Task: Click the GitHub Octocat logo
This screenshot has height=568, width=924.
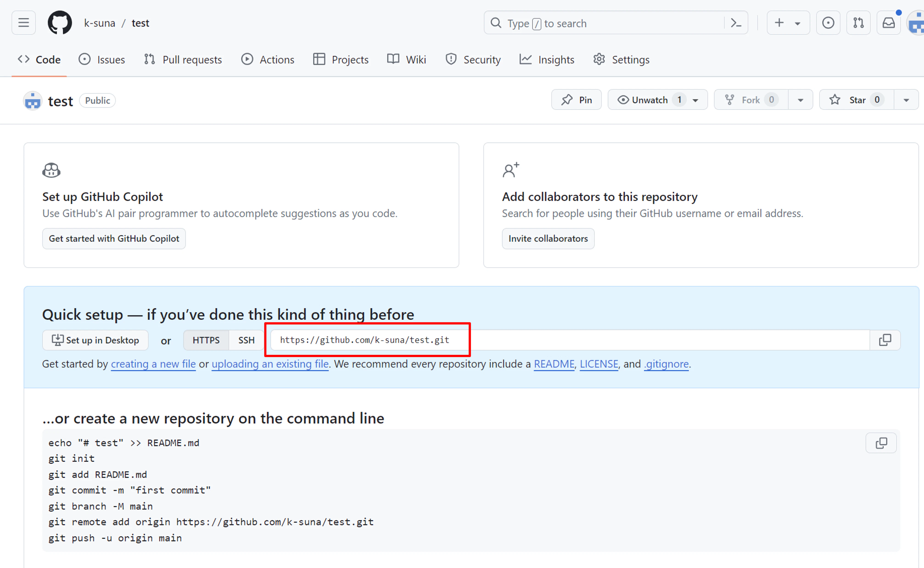Action: point(60,23)
